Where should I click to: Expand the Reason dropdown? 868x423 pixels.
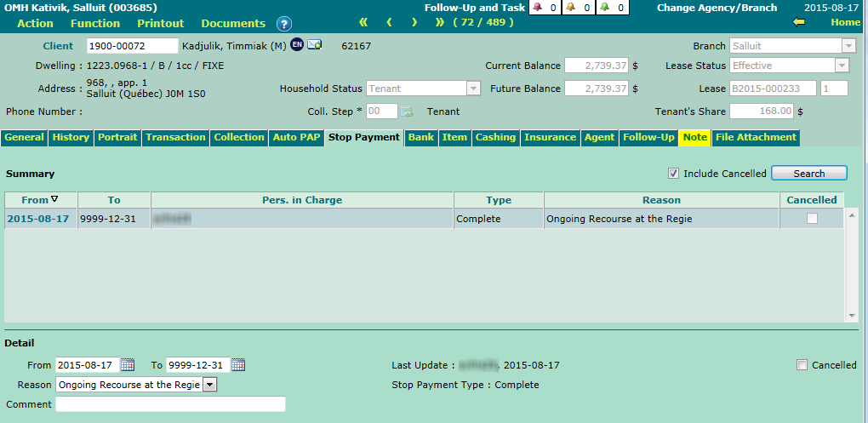(210, 385)
